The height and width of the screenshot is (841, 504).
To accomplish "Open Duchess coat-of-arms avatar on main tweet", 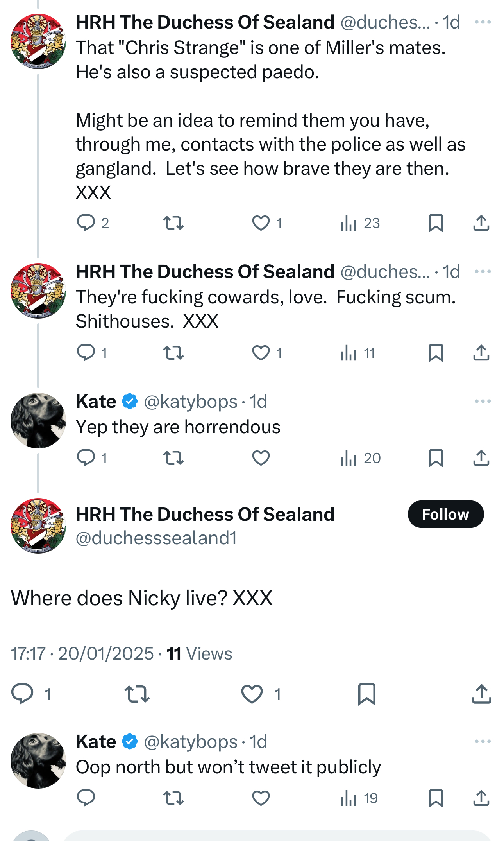I will (x=38, y=525).
